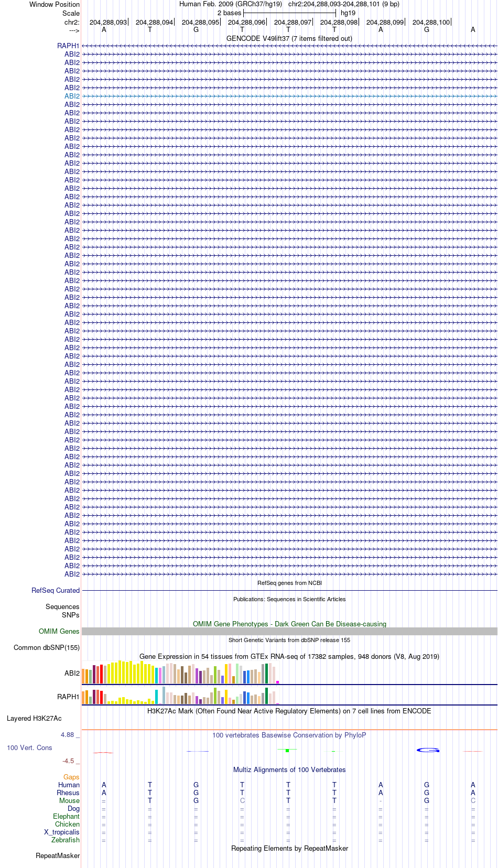Click OMIM Gene Phenotypes track title
The height and width of the screenshot is (868, 498).
(289, 624)
